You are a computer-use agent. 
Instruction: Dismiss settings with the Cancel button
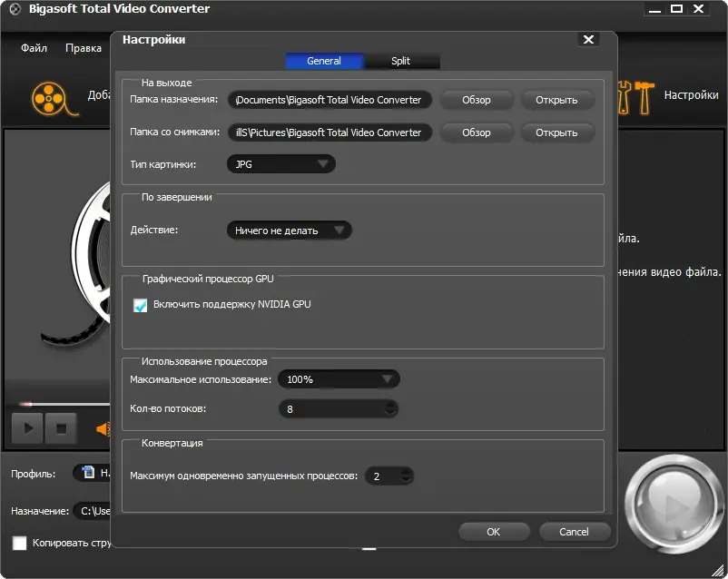click(575, 532)
